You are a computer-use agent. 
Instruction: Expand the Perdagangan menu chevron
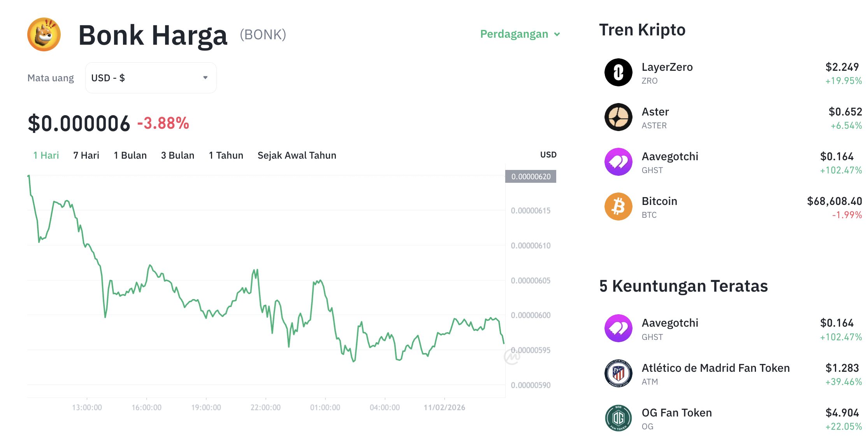click(x=557, y=34)
